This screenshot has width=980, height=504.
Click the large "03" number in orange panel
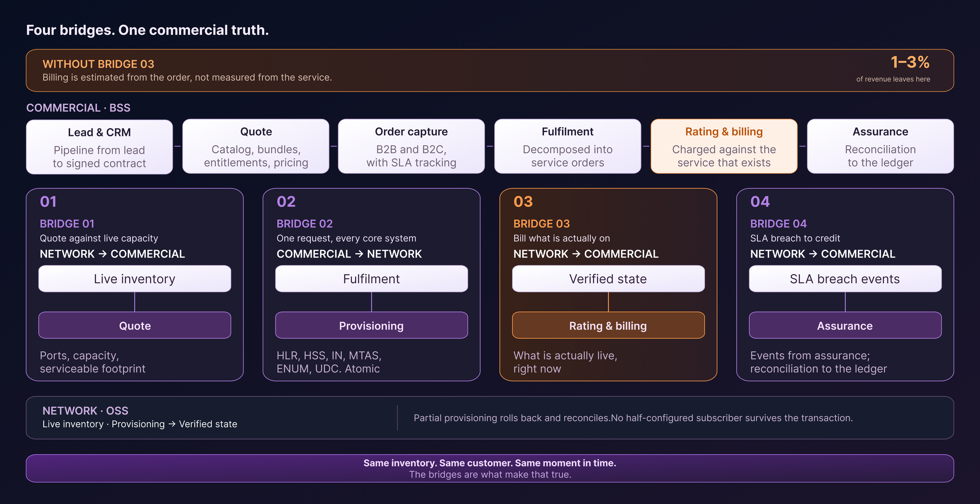click(x=523, y=201)
